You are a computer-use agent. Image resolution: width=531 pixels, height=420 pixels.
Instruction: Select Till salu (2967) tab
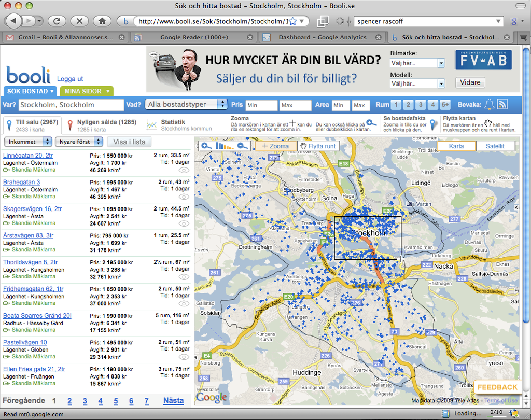point(33,125)
